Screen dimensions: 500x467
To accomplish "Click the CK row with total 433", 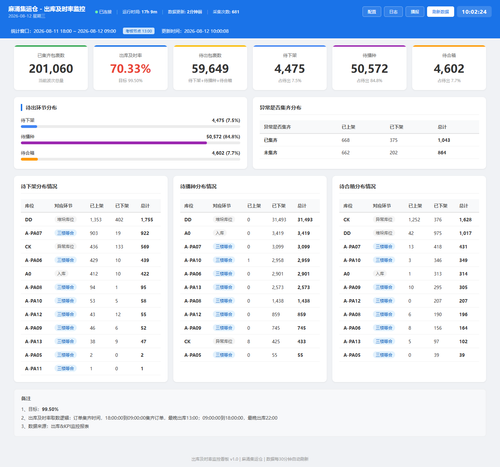I will click(250, 341).
